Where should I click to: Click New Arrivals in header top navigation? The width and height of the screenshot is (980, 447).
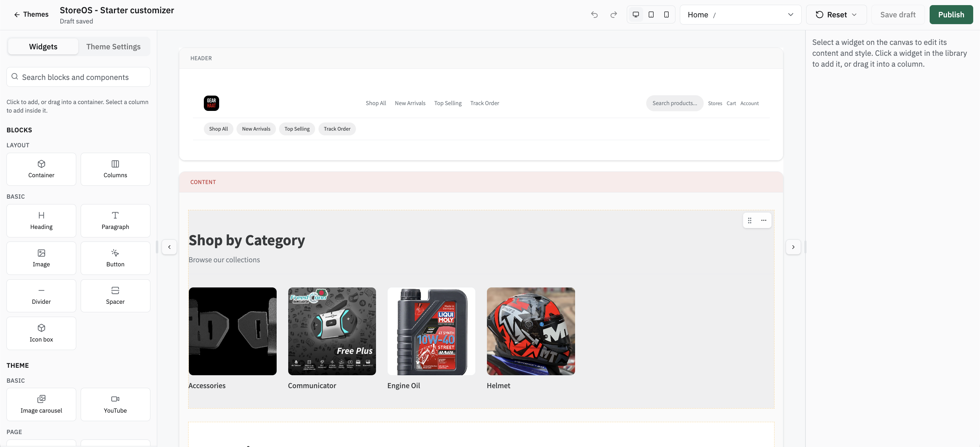410,103
